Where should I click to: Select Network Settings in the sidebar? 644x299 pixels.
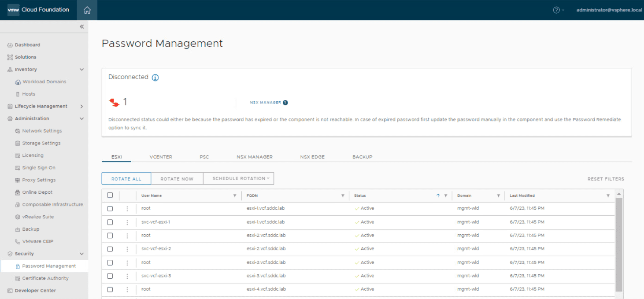click(42, 130)
